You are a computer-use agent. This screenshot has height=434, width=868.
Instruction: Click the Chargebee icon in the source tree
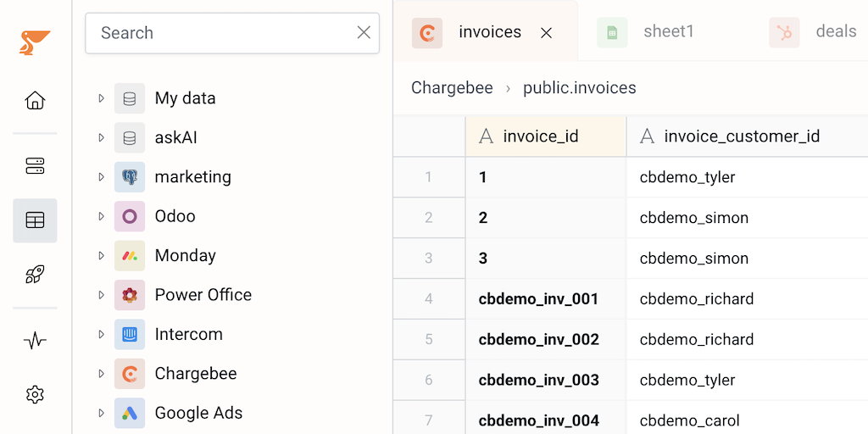(x=130, y=374)
